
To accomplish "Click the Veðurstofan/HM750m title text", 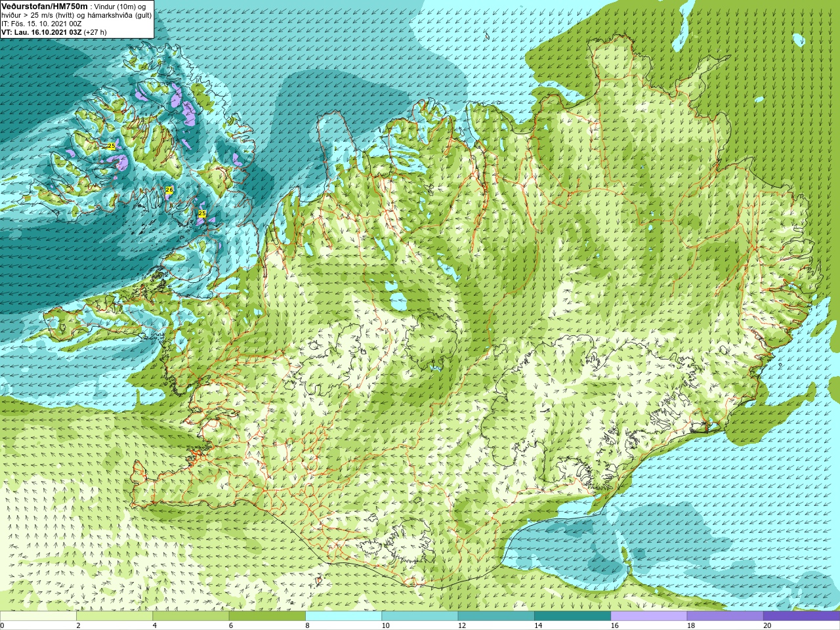I will pyautogui.click(x=45, y=6).
